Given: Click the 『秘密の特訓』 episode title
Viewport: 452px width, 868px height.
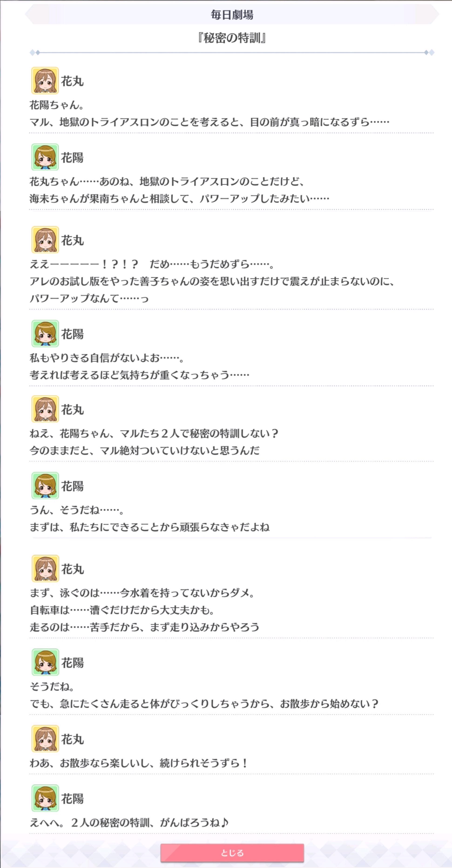Looking at the screenshot, I should (232, 38).
